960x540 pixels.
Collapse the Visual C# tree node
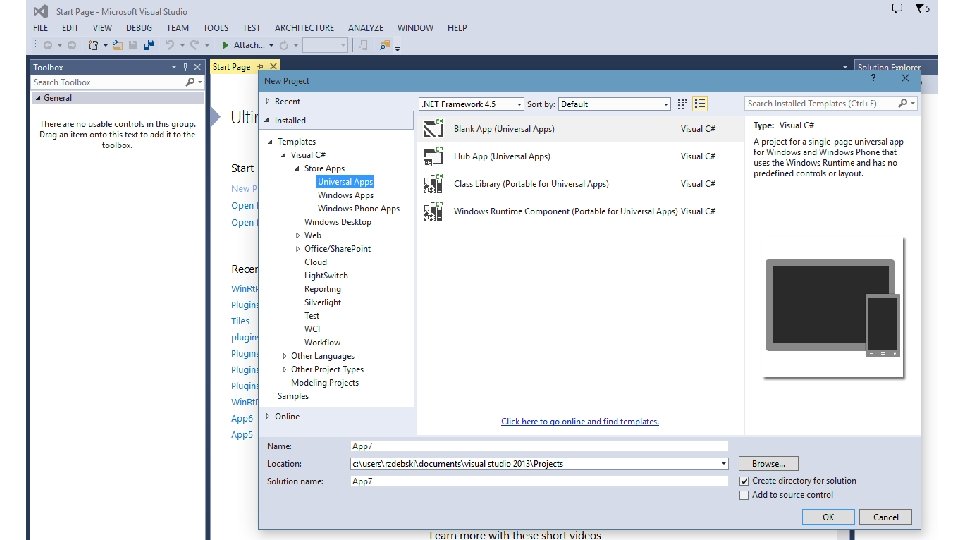tap(283, 155)
